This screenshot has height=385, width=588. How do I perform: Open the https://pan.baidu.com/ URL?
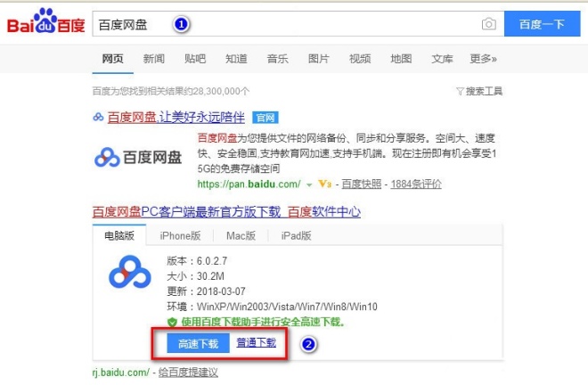(x=249, y=184)
